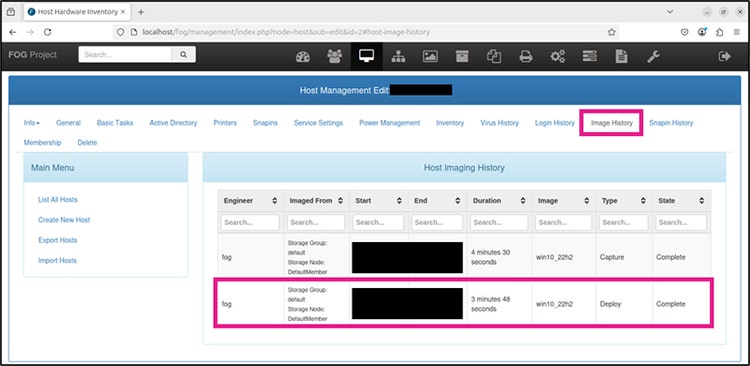The height and width of the screenshot is (366, 750).
Task: Sort table by Type column
Action: coord(624,201)
